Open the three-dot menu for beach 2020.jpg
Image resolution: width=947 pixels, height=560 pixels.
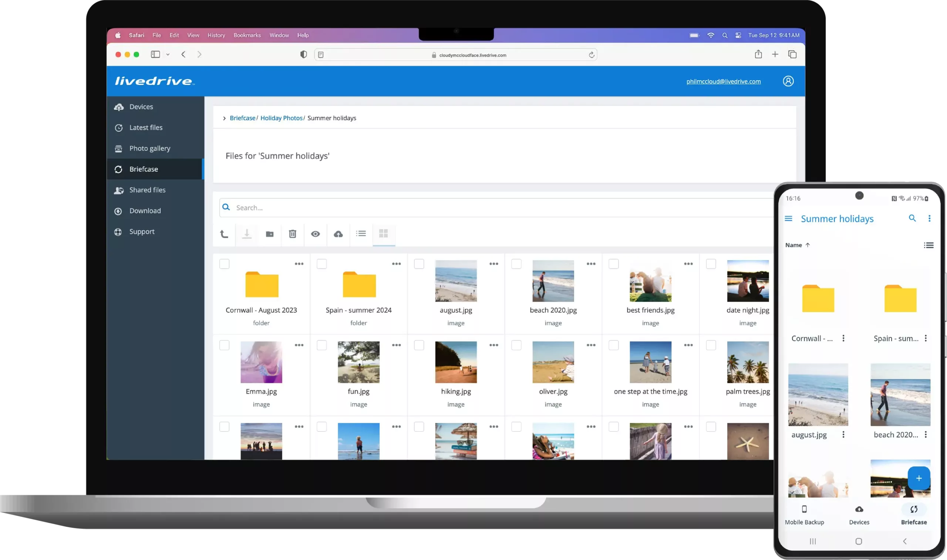coord(591,264)
